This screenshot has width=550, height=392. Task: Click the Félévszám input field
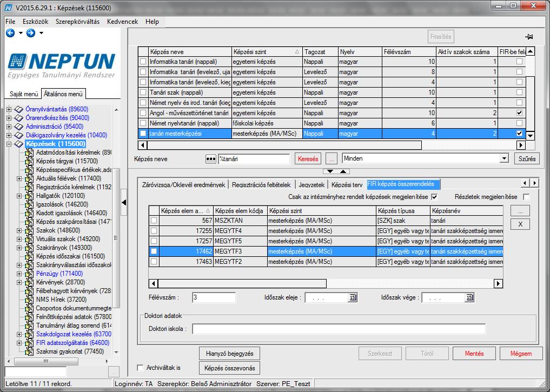click(x=214, y=297)
